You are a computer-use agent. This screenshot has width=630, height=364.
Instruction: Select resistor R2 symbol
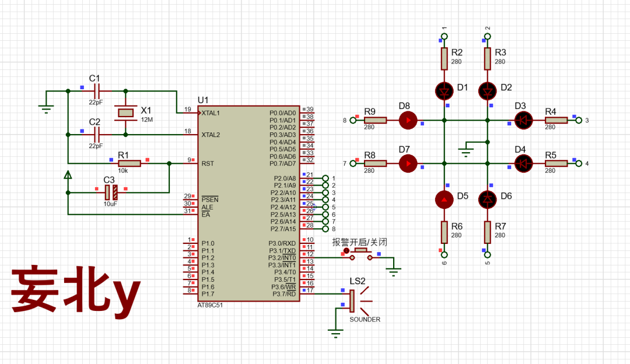pyautogui.click(x=444, y=59)
